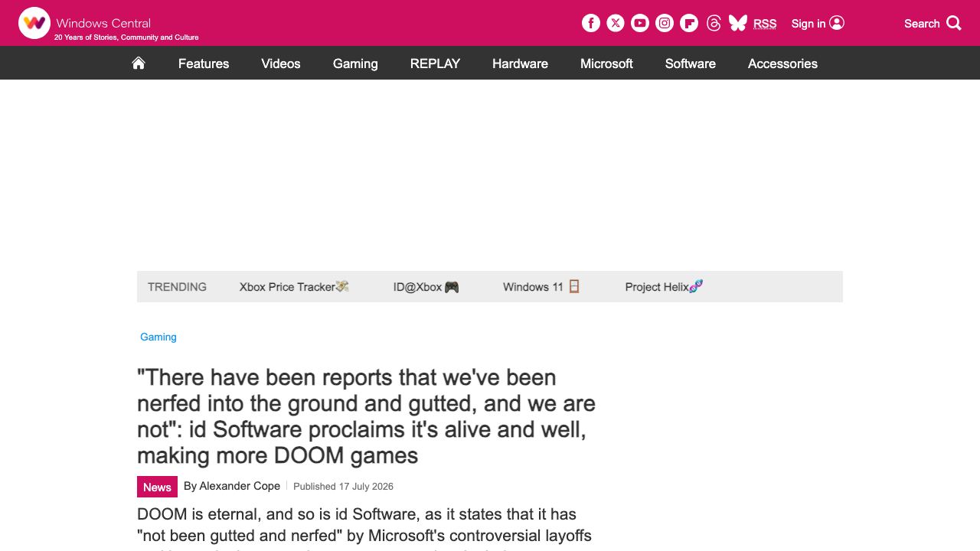Open the RSS feed link
Viewport: 980px width, 551px height.
click(x=765, y=24)
